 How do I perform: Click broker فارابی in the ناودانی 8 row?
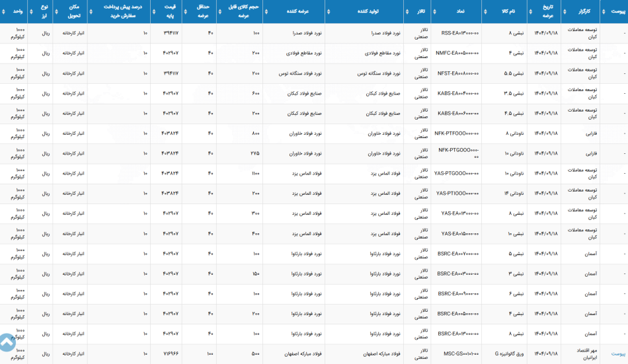coord(592,133)
